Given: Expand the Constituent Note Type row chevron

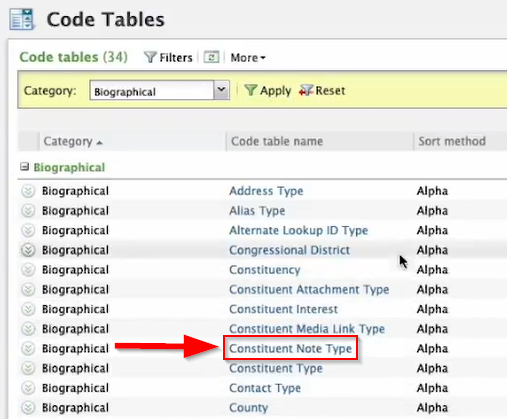Looking at the screenshot, I should click(28, 349).
